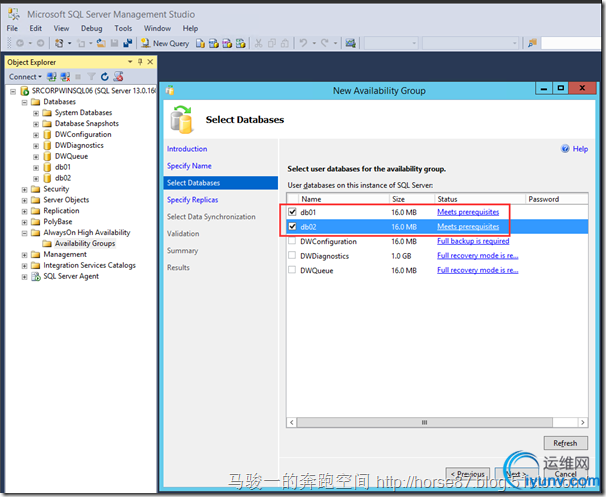606x497 pixels.
Task: Expand the SQL Server Agent node
Action: 24,277
